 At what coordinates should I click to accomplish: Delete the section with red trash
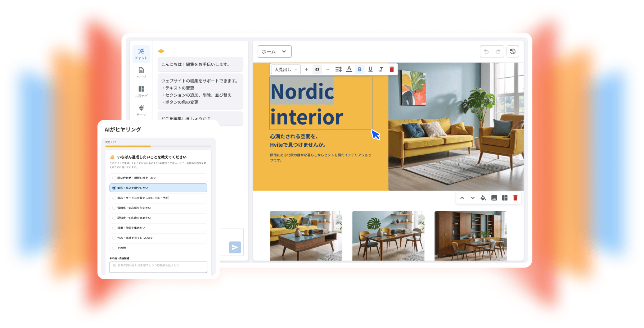(515, 198)
